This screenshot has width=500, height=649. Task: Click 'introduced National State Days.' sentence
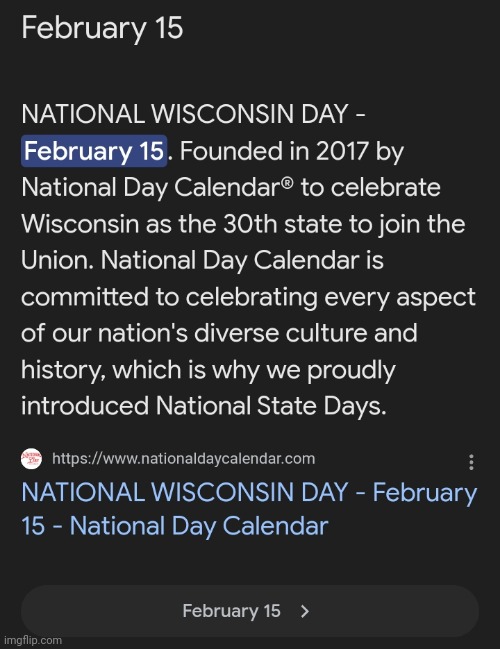(204, 406)
